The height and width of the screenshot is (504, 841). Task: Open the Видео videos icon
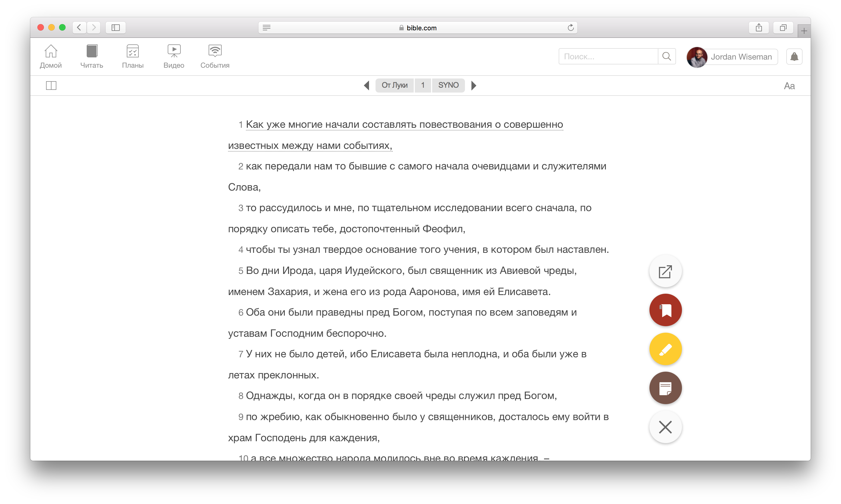[174, 56]
